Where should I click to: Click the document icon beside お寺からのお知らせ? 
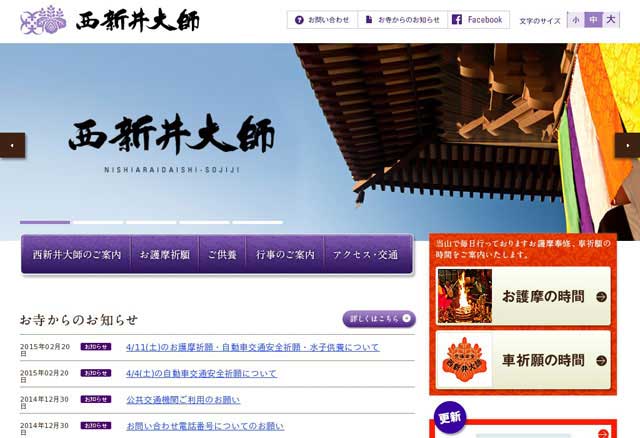coord(369,20)
